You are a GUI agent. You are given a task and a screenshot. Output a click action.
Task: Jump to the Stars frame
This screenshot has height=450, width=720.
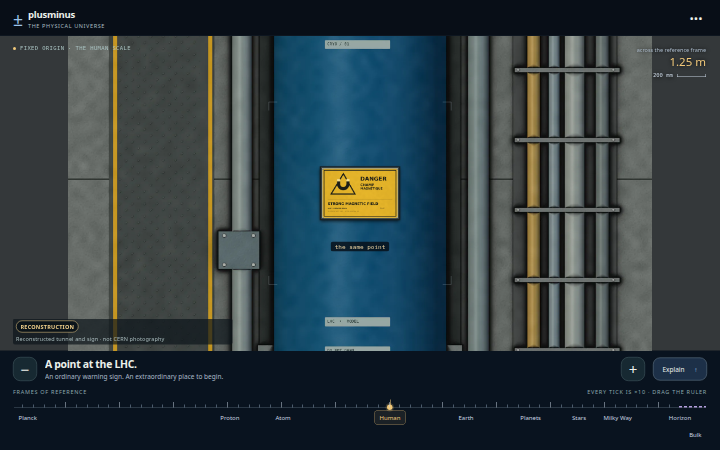point(579,418)
